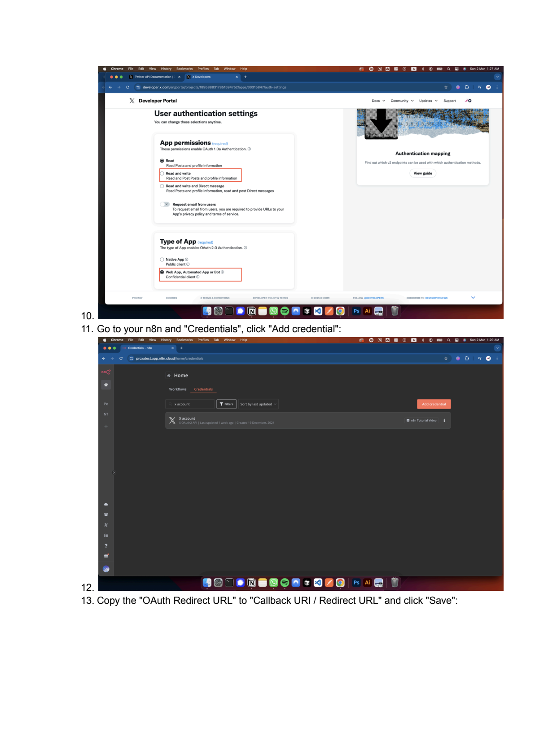Click the n8n Tutorial Video project badge
Image resolution: width=535 pixels, height=756 pixels.
[x=421, y=420]
